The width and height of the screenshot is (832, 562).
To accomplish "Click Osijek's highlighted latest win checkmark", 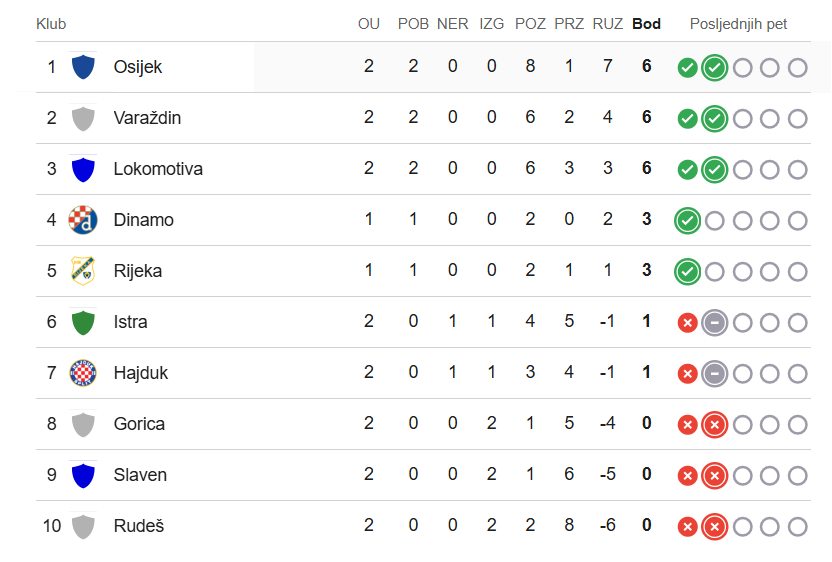I will (x=714, y=67).
